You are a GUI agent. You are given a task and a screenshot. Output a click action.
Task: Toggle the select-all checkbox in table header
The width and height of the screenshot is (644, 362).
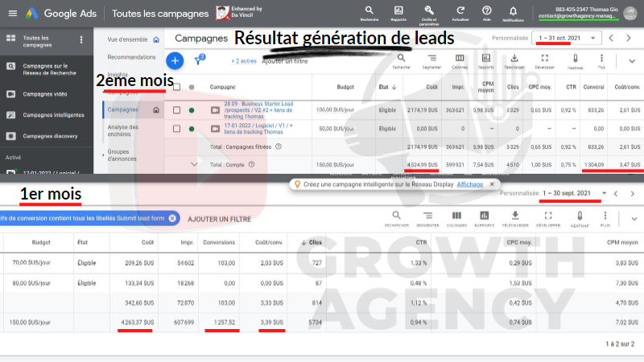(176, 87)
